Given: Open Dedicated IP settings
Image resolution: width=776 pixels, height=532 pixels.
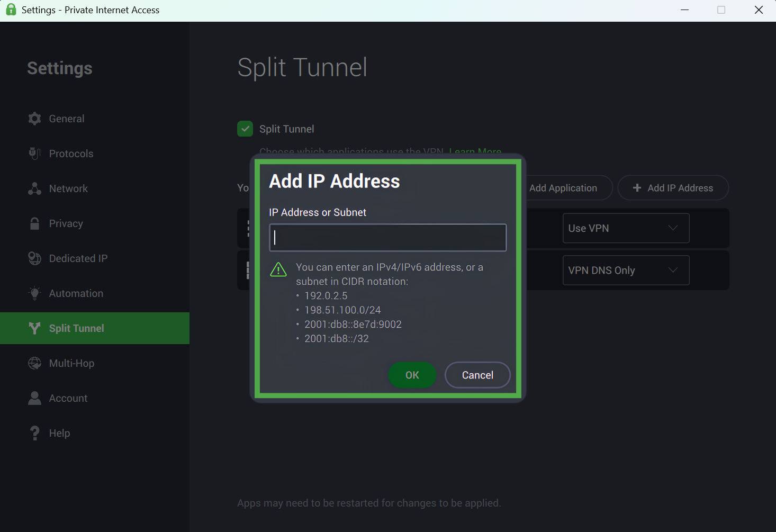Looking at the screenshot, I should [x=95, y=258].
